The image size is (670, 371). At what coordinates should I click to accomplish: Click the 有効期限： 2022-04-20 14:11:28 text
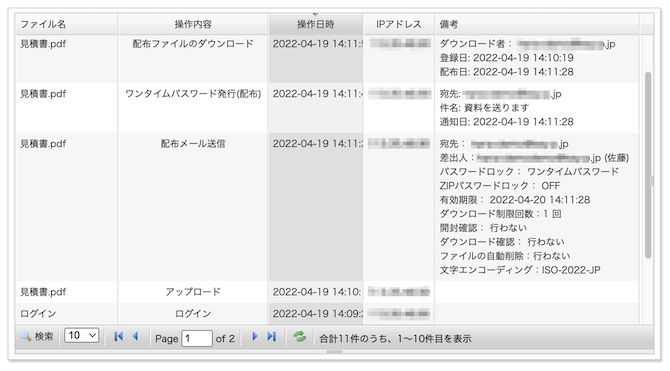pyautogui.click(x=515, y=200)
